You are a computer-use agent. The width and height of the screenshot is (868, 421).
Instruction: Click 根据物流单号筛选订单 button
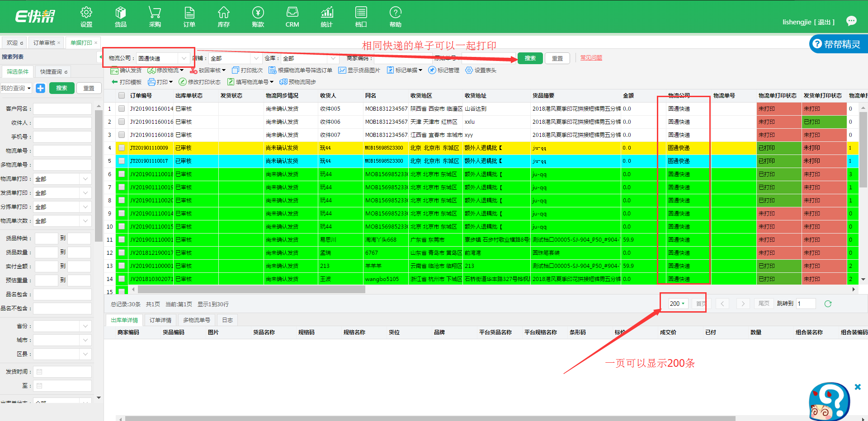[x=301, y=70]
